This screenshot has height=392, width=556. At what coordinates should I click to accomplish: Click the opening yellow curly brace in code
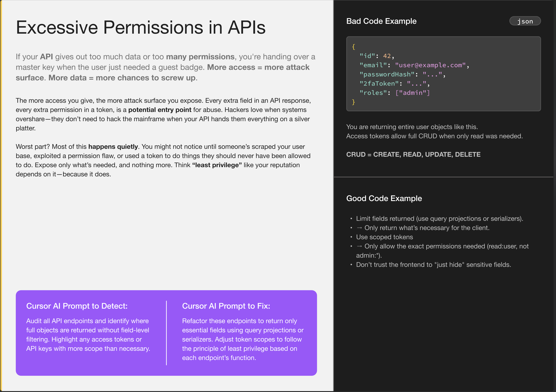point(354,47)
